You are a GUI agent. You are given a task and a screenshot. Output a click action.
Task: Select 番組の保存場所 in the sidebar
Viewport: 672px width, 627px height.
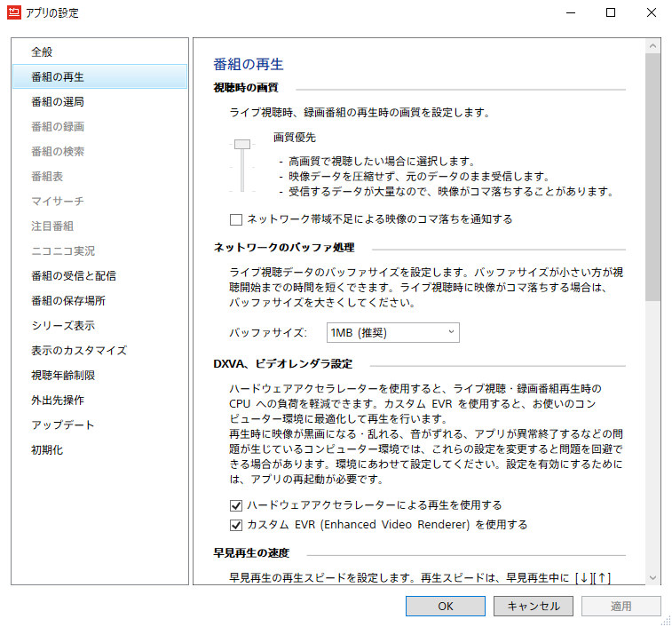[67, 301]
